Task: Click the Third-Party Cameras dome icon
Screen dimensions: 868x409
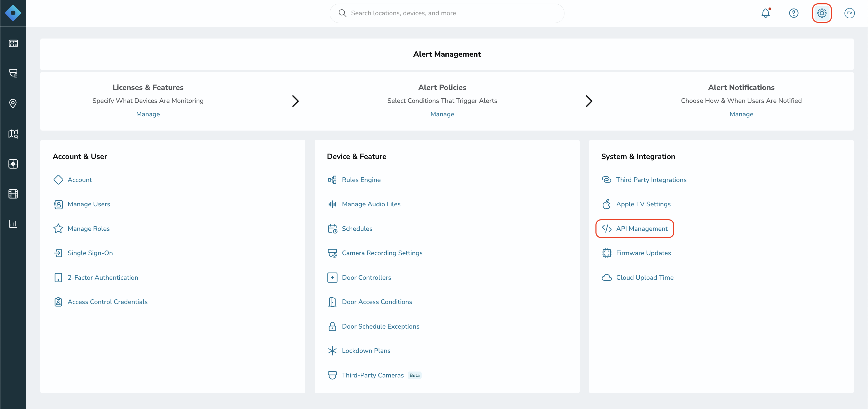Action: (x=332, y=375)
